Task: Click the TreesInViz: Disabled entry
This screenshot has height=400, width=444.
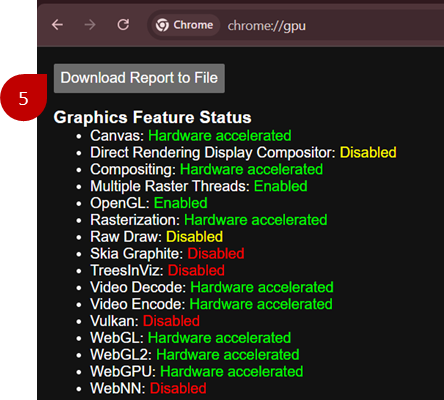Action: [157, 270]
